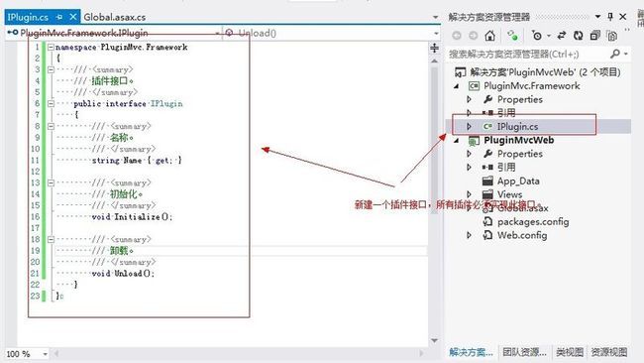644x363 pixels.
Task: Click the horizontal scrollbar right arrow
Action: [x=421, y=353]
